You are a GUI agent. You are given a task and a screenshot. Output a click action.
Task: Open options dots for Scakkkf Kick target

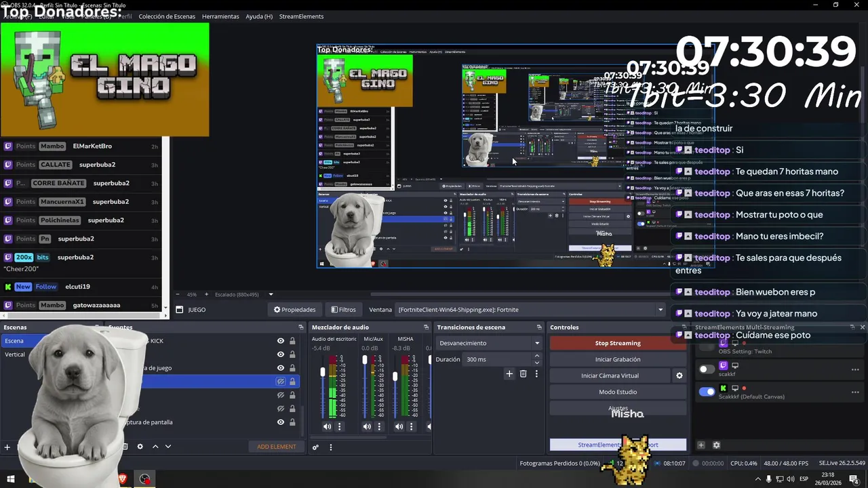coord(855,392)
